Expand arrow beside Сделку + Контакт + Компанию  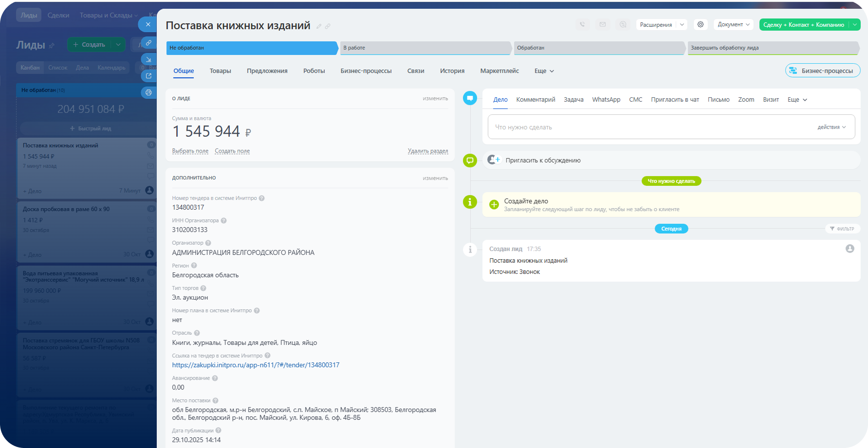click(x=855, y=25)
